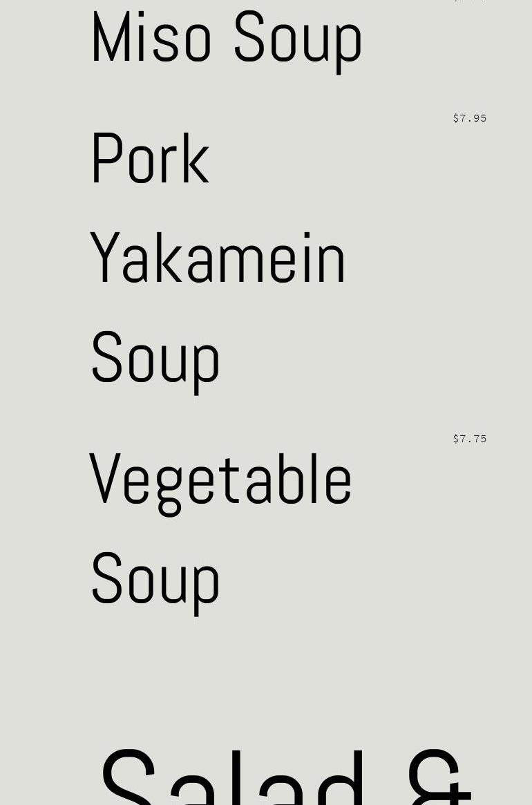Click the word "Vegetable" in the item name
This screenshot has height=805, width=532.
[x=221, y=480]
